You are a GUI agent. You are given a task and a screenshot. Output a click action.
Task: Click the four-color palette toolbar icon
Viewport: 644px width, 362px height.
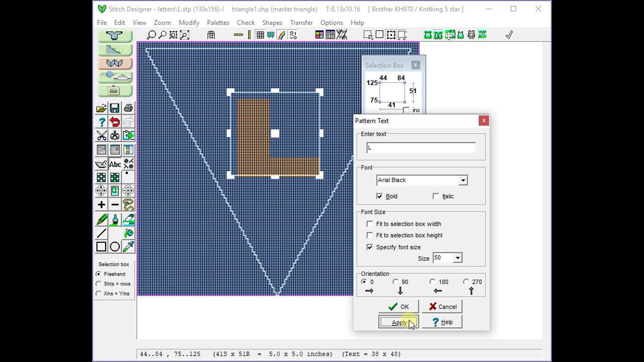tap(319, 35)
